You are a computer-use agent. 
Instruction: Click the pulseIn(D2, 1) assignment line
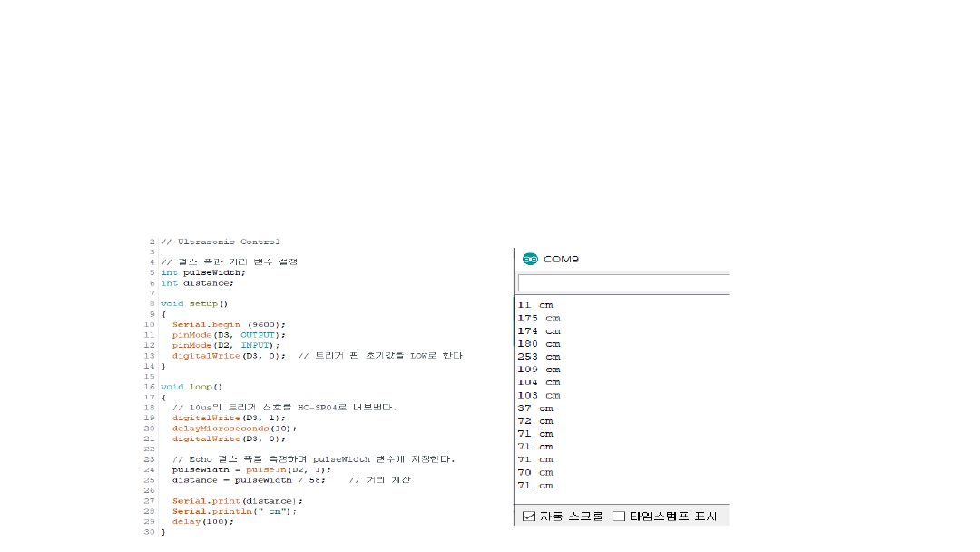(x=251, y=469)
